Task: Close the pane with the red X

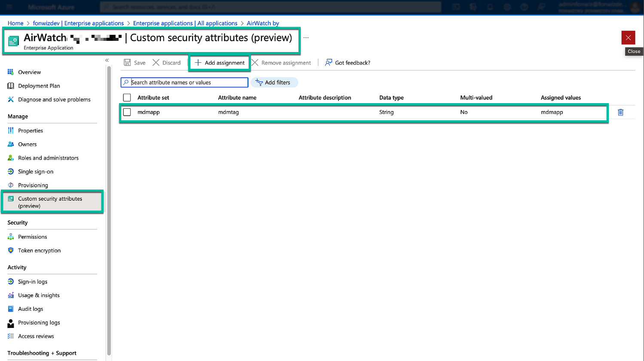Action: (628, 38)
